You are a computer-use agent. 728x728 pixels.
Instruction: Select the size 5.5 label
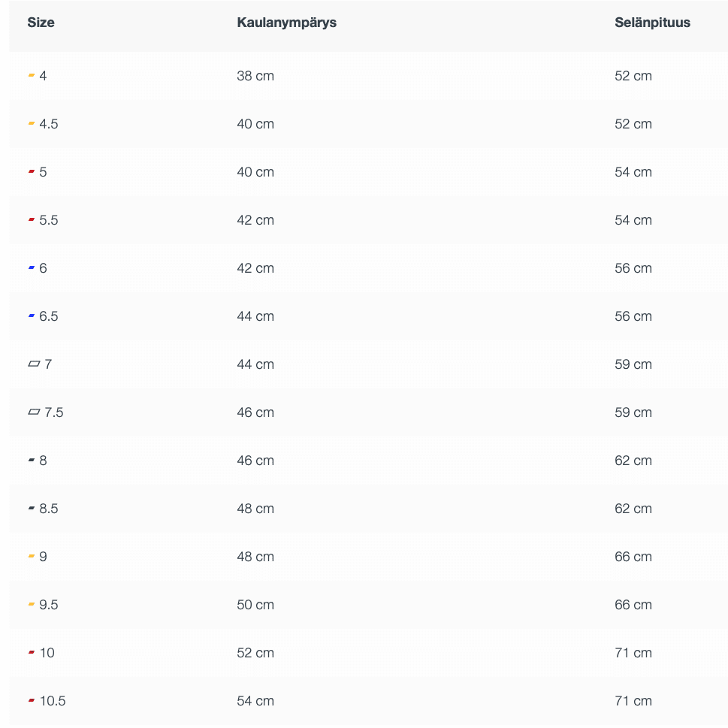tap(49, 220)
